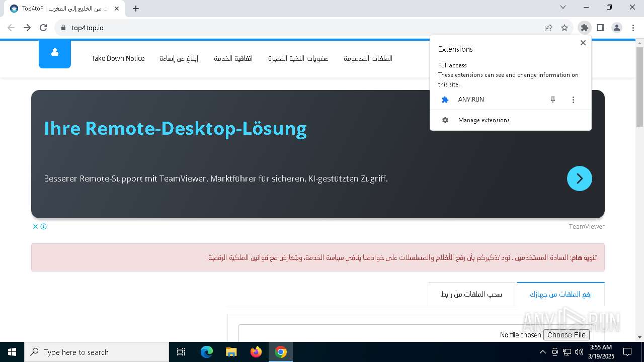
Task: Reload the top4top.io page
Action: 43,28
